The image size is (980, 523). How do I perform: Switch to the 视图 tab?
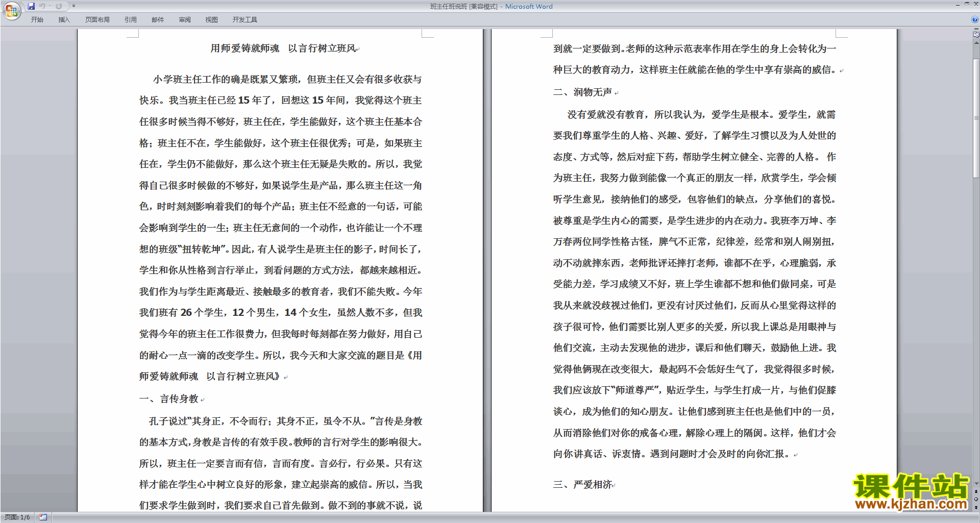tap(212, 20)
